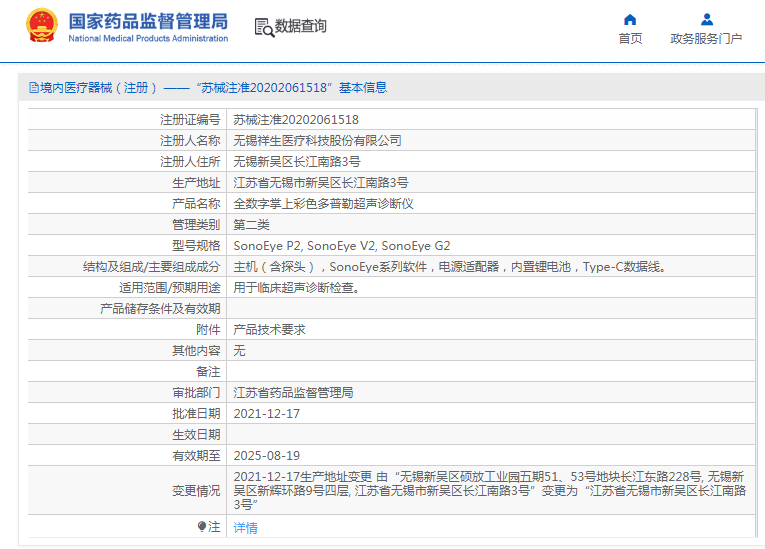765x549 pixels.
Task: Select approval date 2021-12-17
Action: (x=266, y=413)
